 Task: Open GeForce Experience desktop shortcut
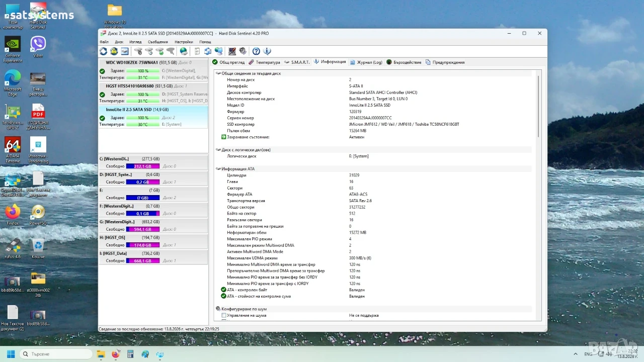(x=13, y=49)
